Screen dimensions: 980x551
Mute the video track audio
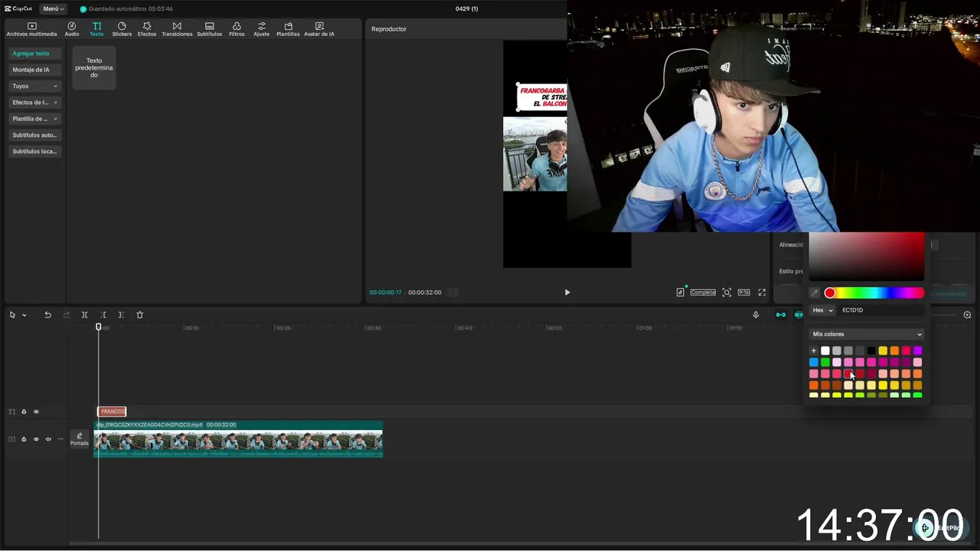(x=48, y=439)
